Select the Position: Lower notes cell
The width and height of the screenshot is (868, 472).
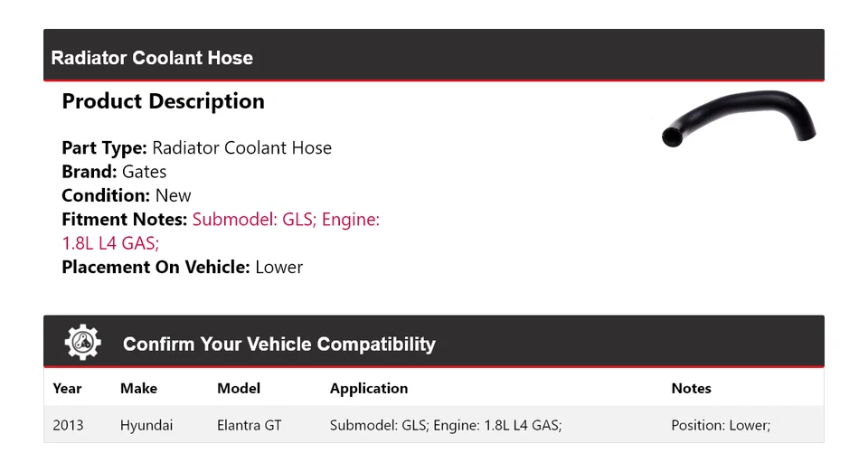[x=721, y=425]
